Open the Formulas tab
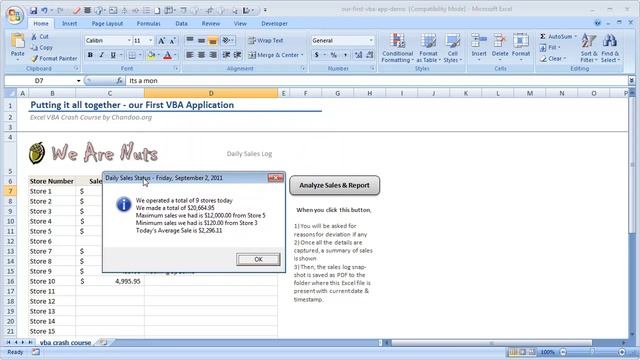The width and height of the screenshot is (640, 360). coord(149,24)
